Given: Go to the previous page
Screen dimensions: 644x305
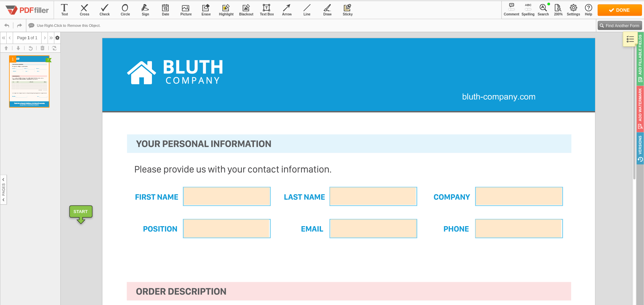Looking at the screenshot, I should [10, 38].
